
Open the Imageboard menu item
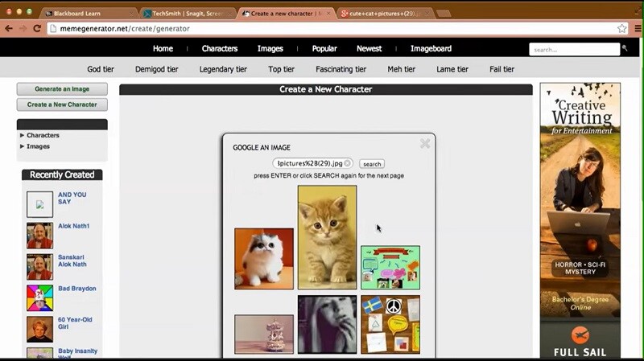(x=431, y=48)
